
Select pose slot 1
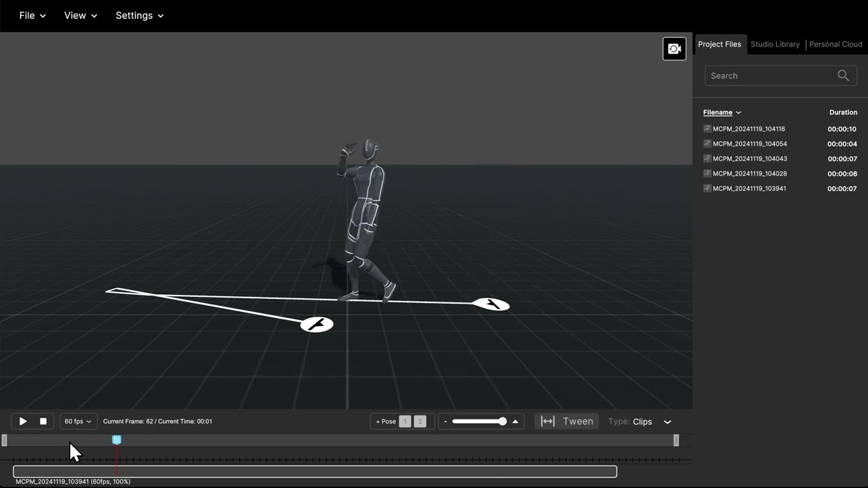(405, 422)
